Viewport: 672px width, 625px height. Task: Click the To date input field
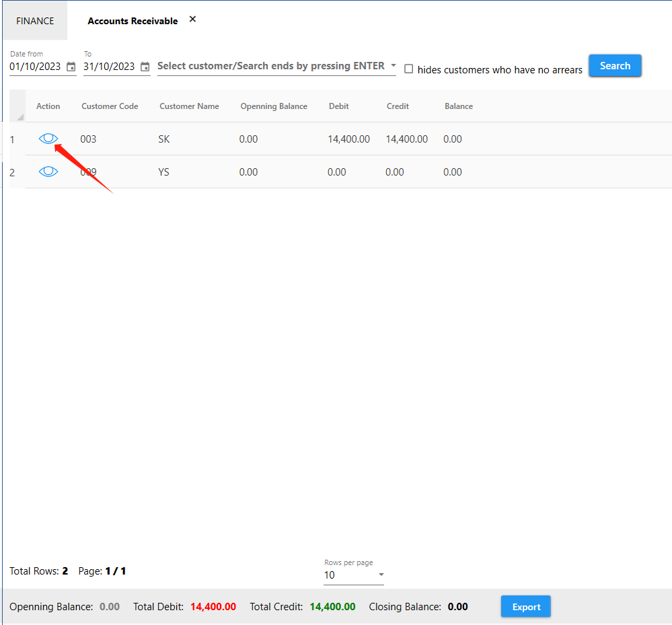(108, 67)
